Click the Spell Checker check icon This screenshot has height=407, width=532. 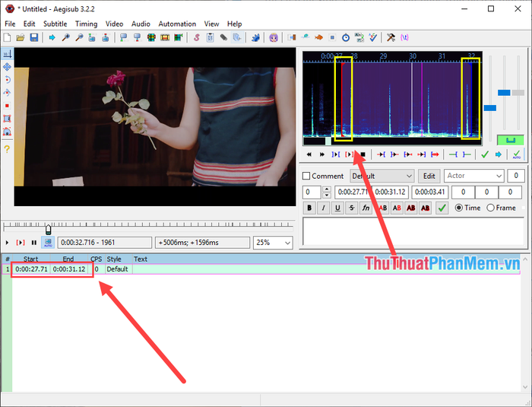click(373, 37)
